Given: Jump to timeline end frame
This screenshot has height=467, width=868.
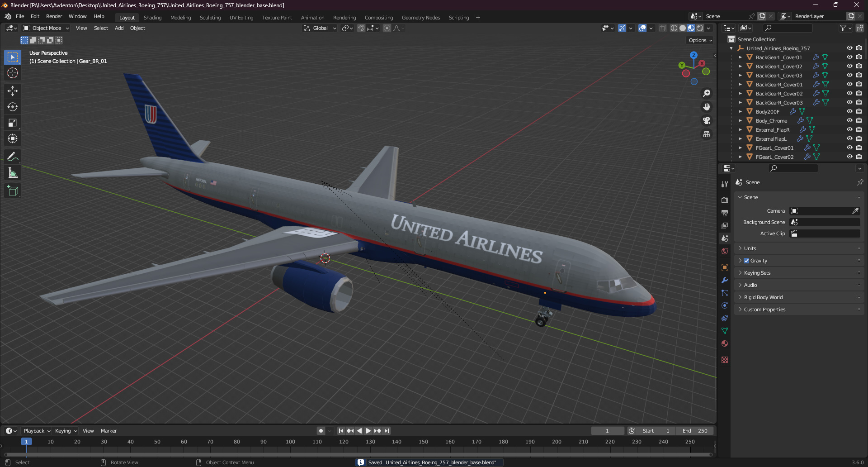Looking at the screenshot, I should click(387, 431).
